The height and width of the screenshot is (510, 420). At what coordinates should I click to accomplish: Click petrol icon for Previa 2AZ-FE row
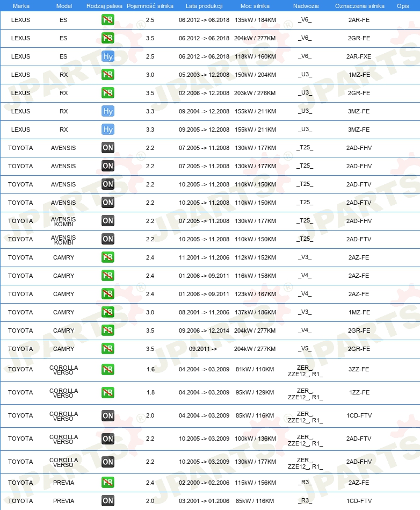(x=107, y=483)
